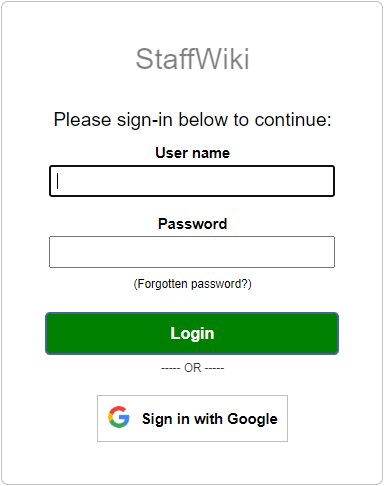Viewport: 384px width, 486px height.
Task: Click the 'Please sign-in below to continue' text
Action: pos(192,119)
